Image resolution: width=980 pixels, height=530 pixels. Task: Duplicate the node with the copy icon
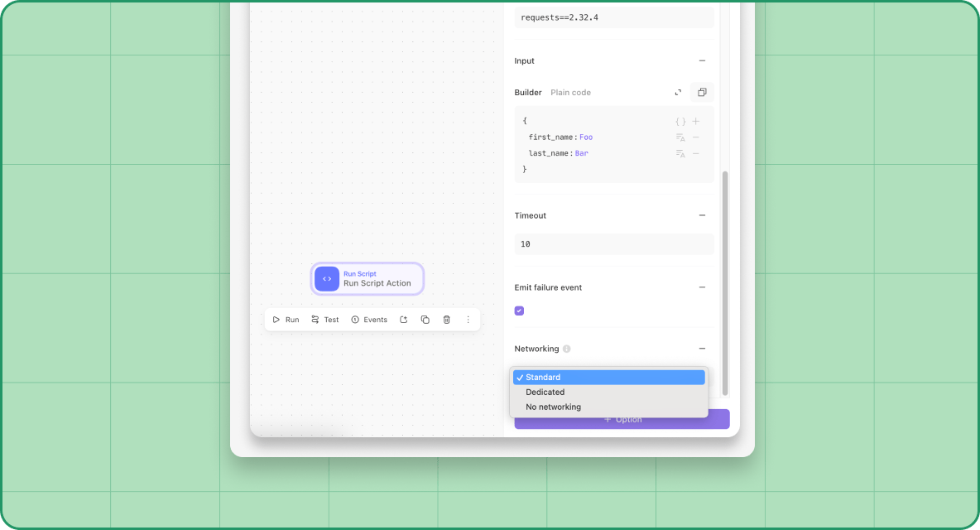[425, 320]
